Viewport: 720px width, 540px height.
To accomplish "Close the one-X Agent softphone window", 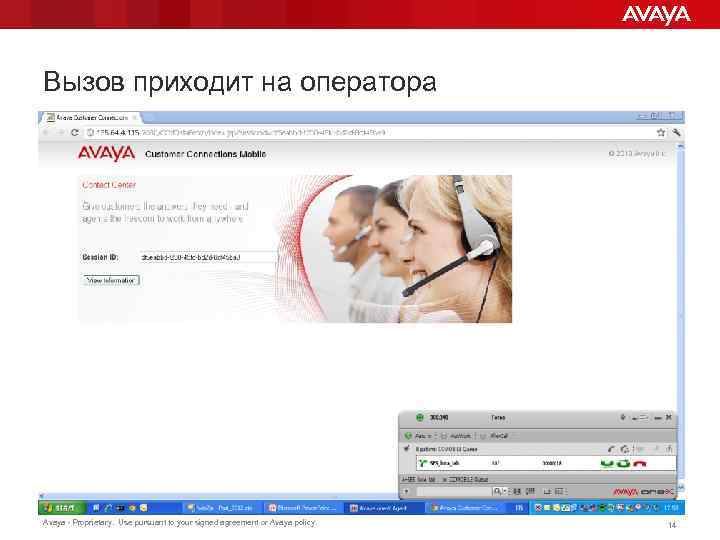I will [x=669, y=417].
